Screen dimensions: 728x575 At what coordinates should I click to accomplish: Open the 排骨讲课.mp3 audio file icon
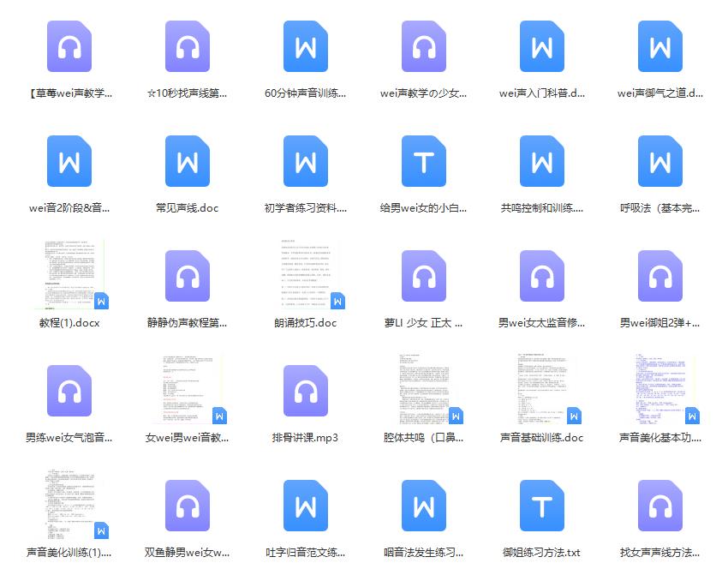[x=305, y=391]
